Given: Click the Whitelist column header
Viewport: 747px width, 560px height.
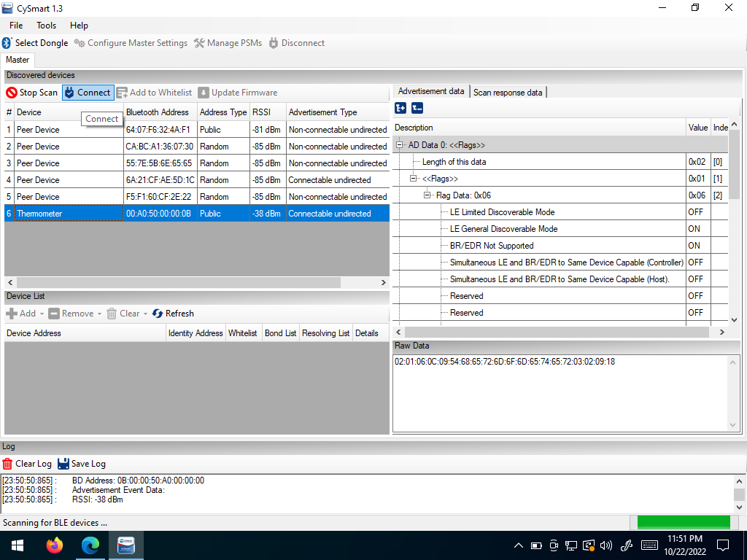Looking at the screenshot, I should tap(243, 333).
